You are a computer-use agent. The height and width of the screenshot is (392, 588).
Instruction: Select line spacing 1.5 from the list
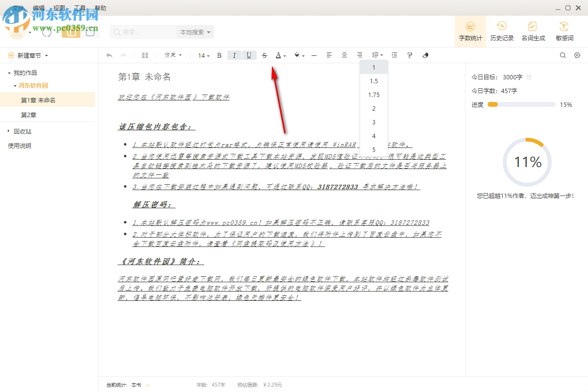click(x=373, y=81)
